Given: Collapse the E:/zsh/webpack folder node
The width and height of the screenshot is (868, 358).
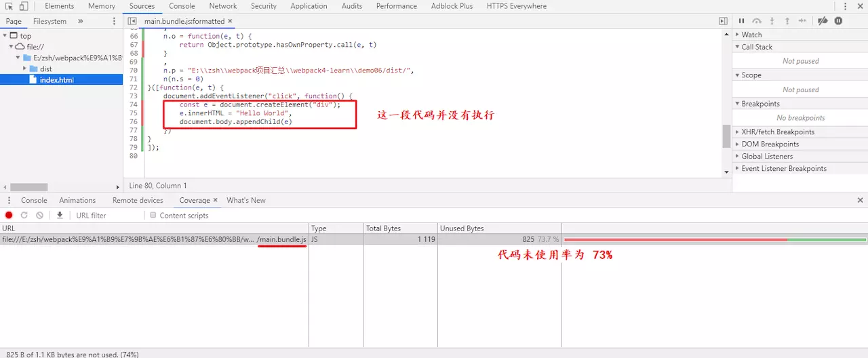Looking at the screenshot, I should coord(18,58).
